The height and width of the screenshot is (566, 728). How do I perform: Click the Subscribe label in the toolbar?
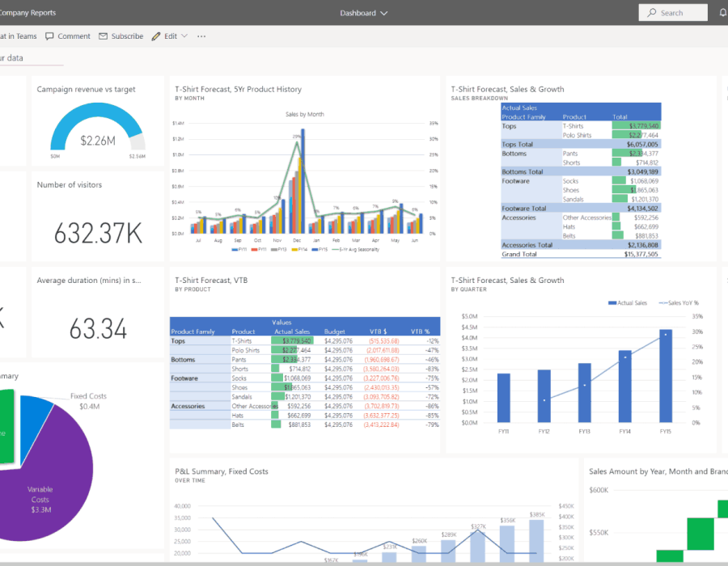click(x=127, y=36)
